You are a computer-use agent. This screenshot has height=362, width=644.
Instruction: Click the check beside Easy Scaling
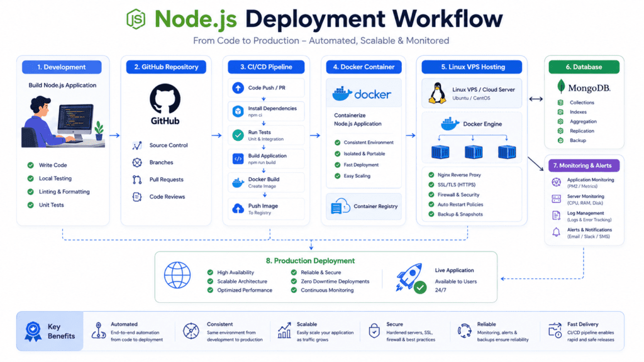pyautogui.click(x=338, y=176)
